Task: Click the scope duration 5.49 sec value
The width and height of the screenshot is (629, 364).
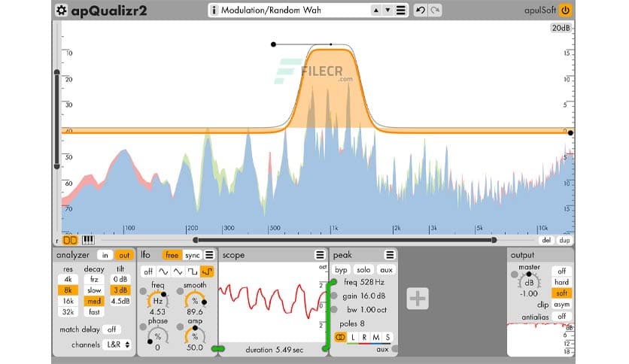Action: pos(289,350)
